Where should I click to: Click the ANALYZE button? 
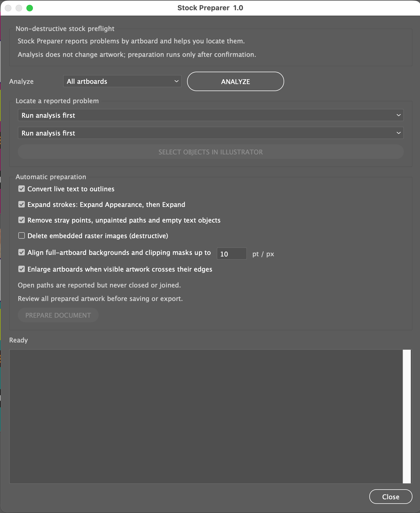click(x=235, y=81)
